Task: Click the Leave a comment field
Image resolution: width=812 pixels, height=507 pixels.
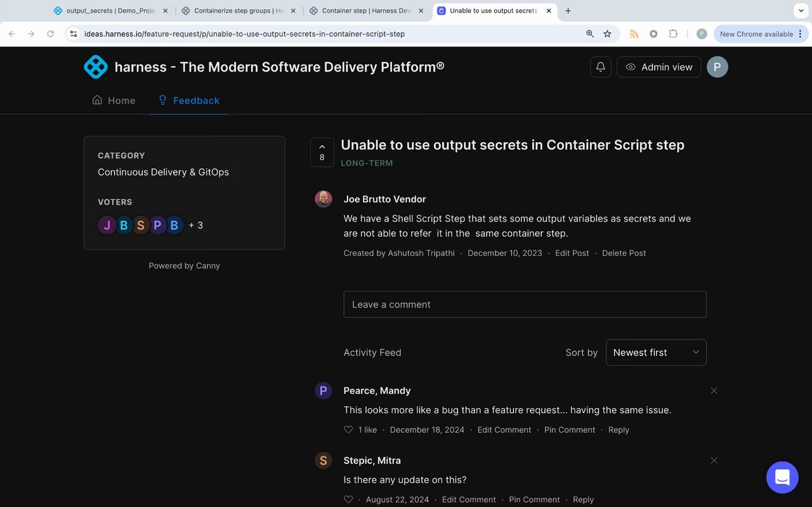Action: pos(525,305)
